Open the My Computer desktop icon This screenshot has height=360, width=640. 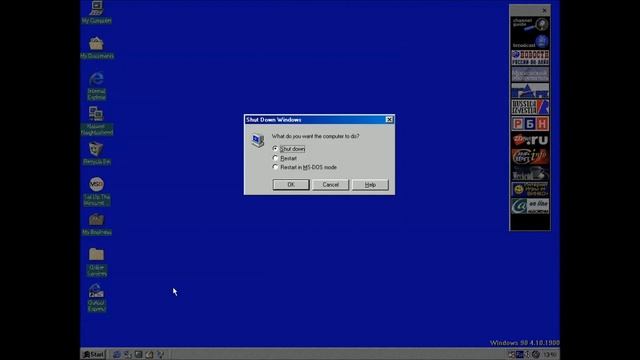[x=96, y=12]
